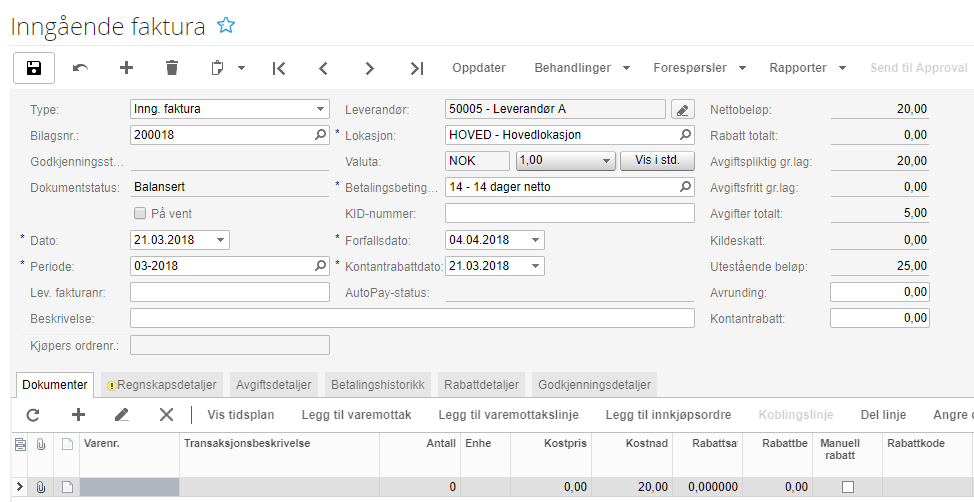Screen dimensions: 974x502
Task: Add a new line with the grid plus icon
Action: point(78,414)
